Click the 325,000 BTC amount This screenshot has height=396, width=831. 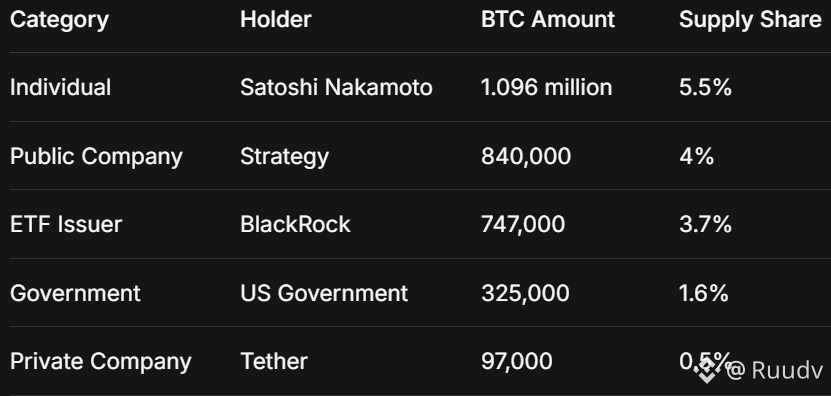click(525, 294)
